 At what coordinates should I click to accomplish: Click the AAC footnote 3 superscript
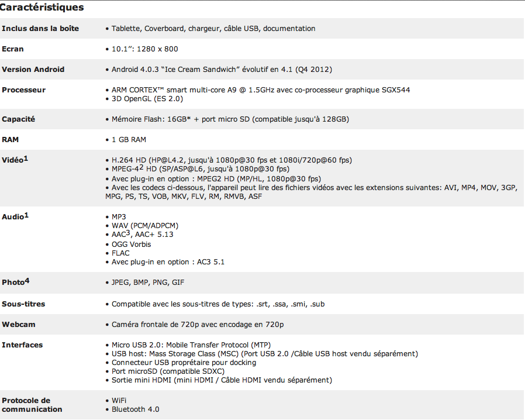[x=127, y=233]
